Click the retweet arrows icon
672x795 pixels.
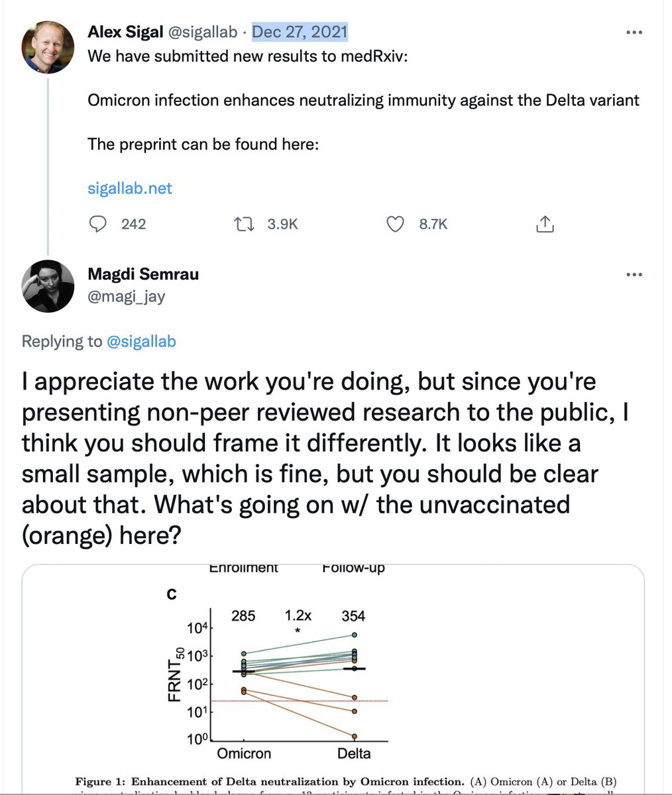pos(245,225)
